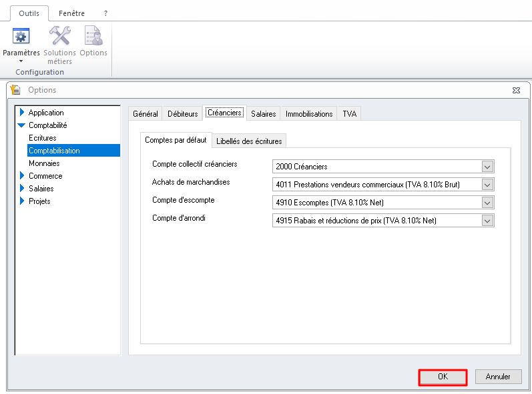
Task: Open the Compte d'escompte dropdown
Action: 487,203
